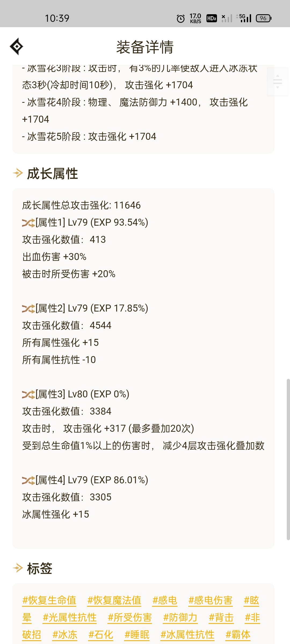Open the #恢复生命值 tag

[x=49, y=600]
